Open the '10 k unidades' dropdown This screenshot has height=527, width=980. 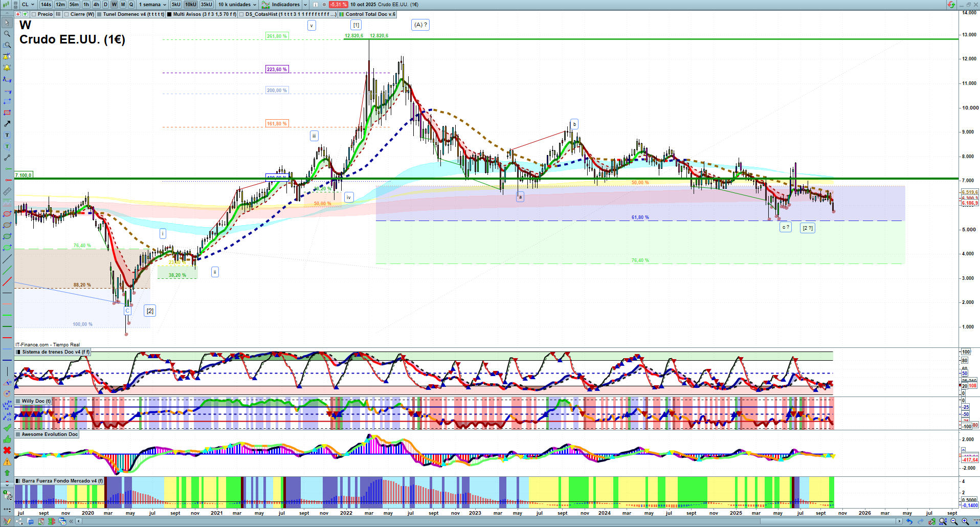(237, 5)
